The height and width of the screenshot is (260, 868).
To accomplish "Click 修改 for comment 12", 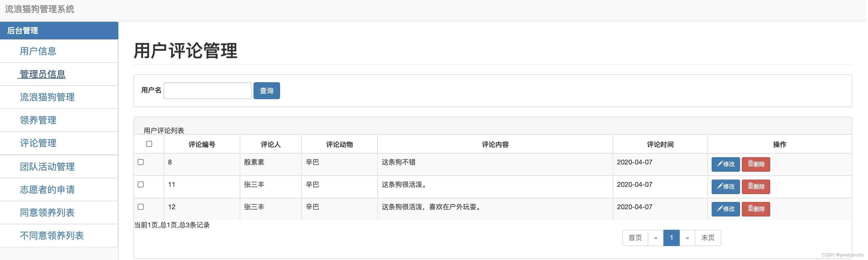I will pyautogui.click(x=727, y=209).
